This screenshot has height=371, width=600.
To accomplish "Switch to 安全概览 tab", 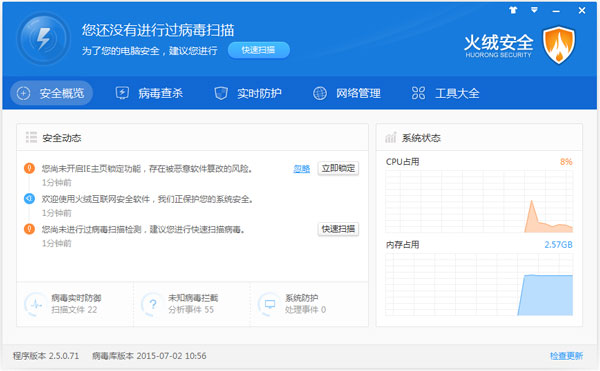I will click(x=52, y=93).
